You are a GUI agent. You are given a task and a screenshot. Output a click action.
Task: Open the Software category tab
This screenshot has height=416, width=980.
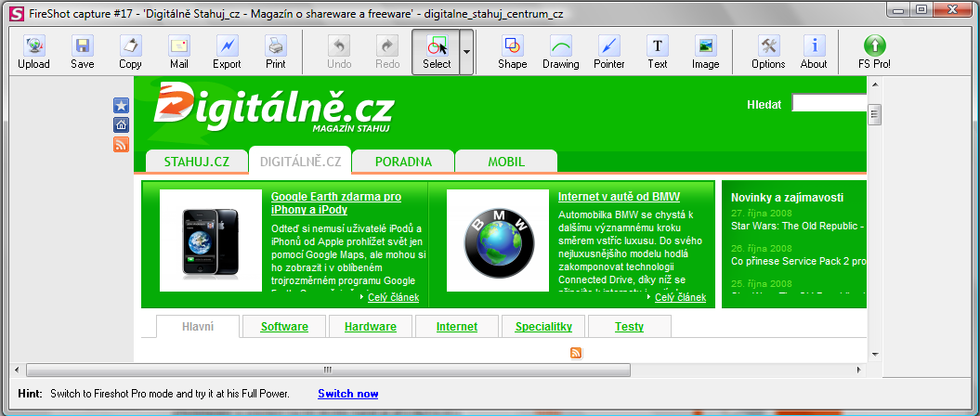(284, 327)
